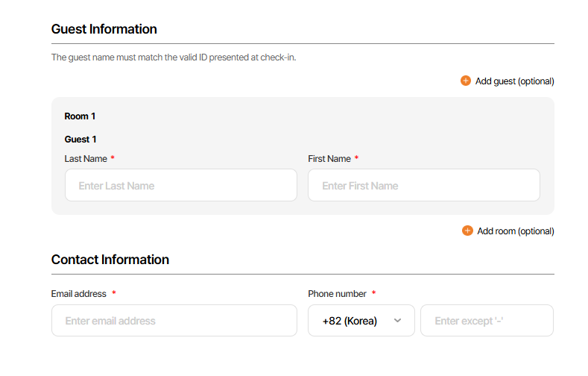Click the 'Email address' label

(x=79, y=294)
